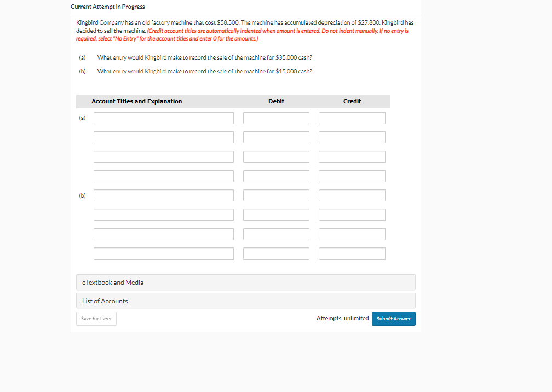Select second account title field of entry (a)

pos(164,137)
